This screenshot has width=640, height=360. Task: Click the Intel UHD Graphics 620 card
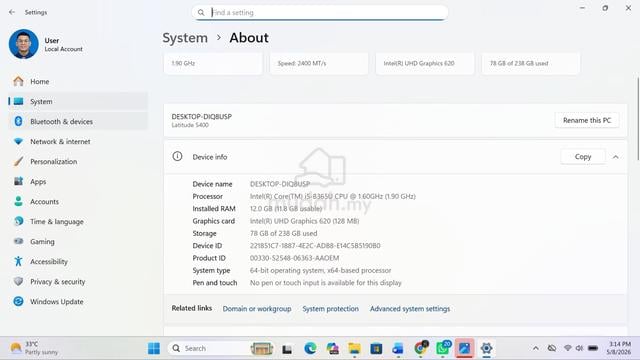[425, 63]
